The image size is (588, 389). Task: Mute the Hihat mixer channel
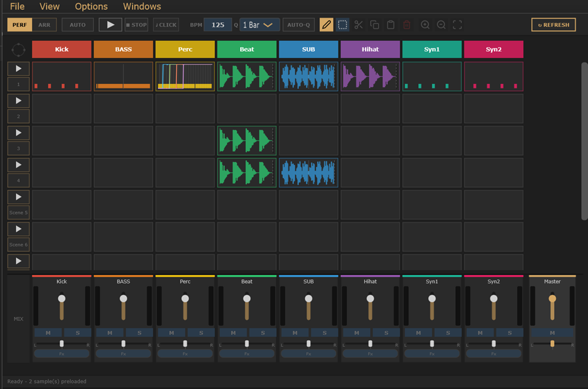(356, 333)
